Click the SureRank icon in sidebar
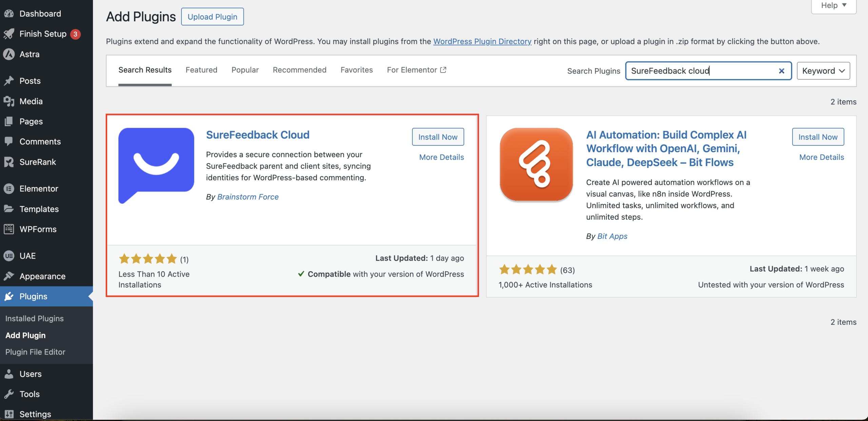The image size is (868, 421). tap(9, 162)
